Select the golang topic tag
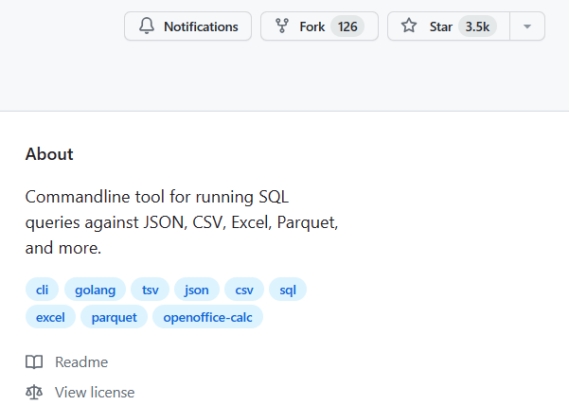The height and width of the screenshot is (406, 570). point(95,290)
